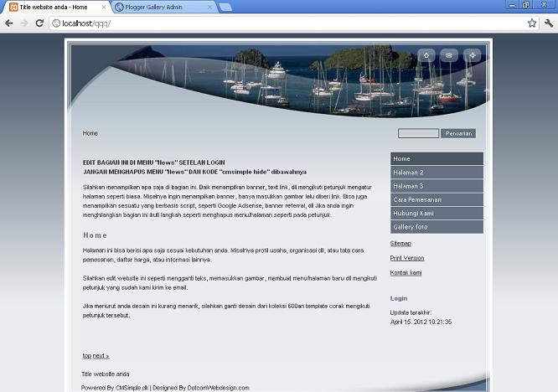558x392 pixels.
Task: Click the 'EDIT BAGIAN INI DI MENU' heading
Action: (153, 162)
